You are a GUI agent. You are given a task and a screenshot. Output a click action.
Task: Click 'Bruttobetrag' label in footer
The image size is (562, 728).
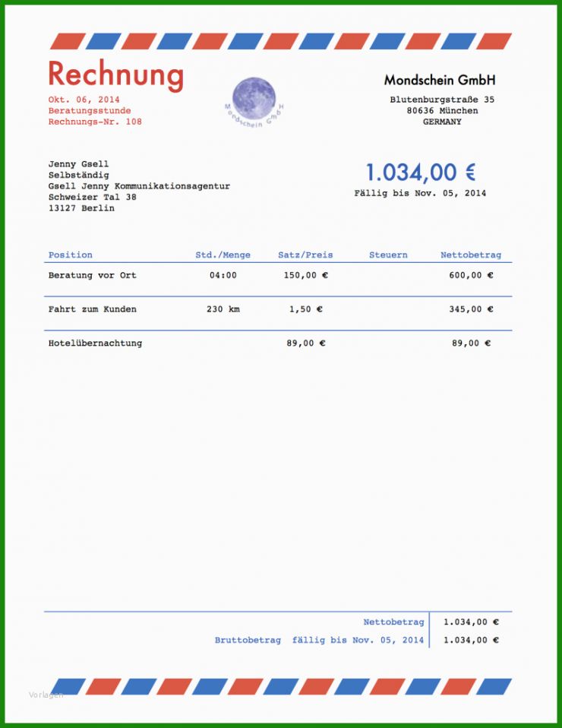(x=248, y=640)
